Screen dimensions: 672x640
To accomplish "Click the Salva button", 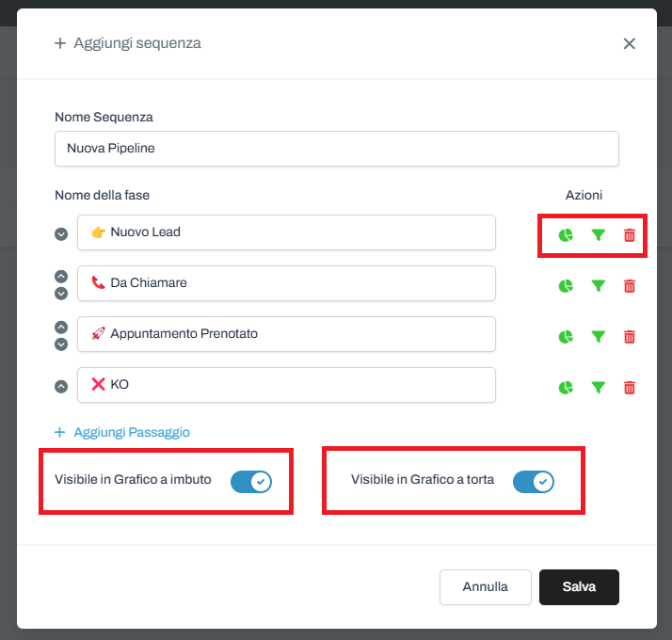I will coord(579,586).
